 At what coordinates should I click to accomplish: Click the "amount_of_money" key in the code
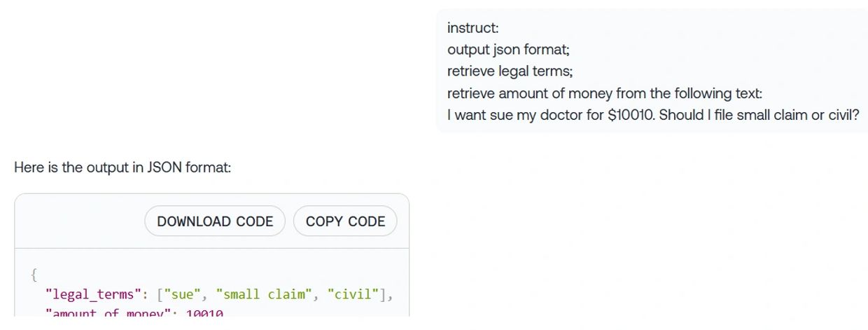pyautogui.click(x=106, y=313)
